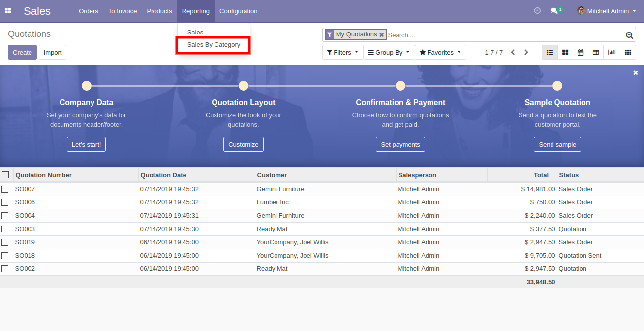Remove the My Quotations filter tag
The height and width of the screenshot is (331, 644).
coord(381,35)
